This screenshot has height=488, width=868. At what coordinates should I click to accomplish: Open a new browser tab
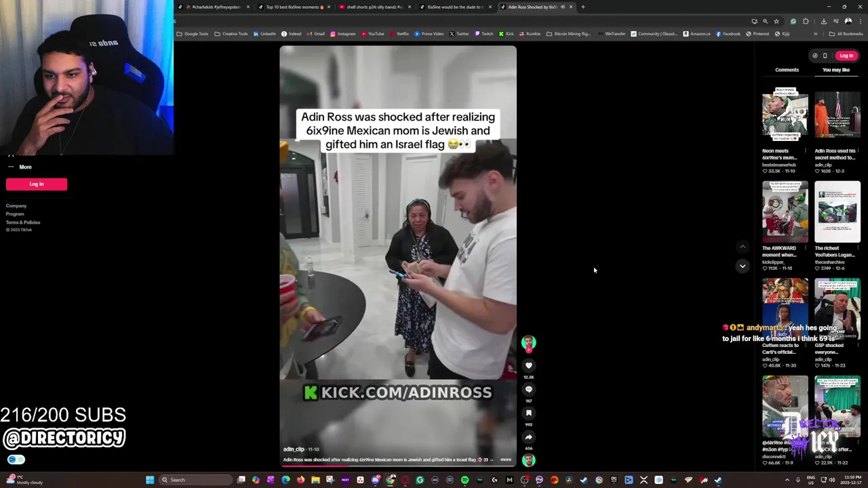click(583, 7)
